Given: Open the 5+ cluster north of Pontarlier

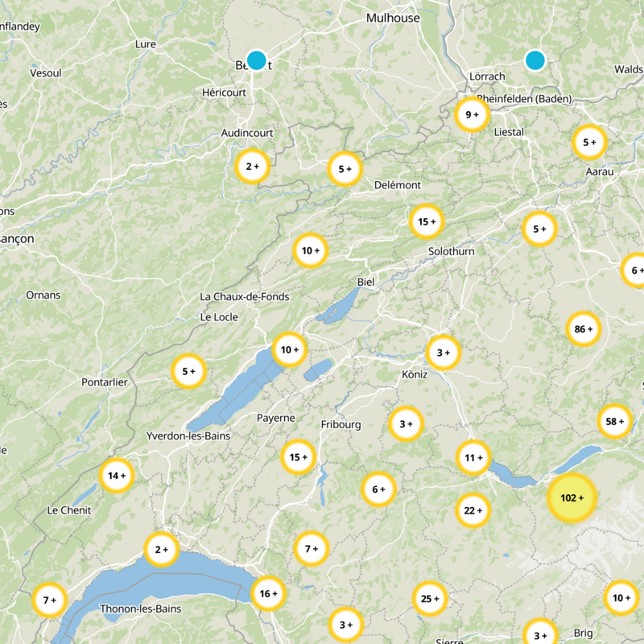Looking at the screenshot, I should tap(189, 371).
